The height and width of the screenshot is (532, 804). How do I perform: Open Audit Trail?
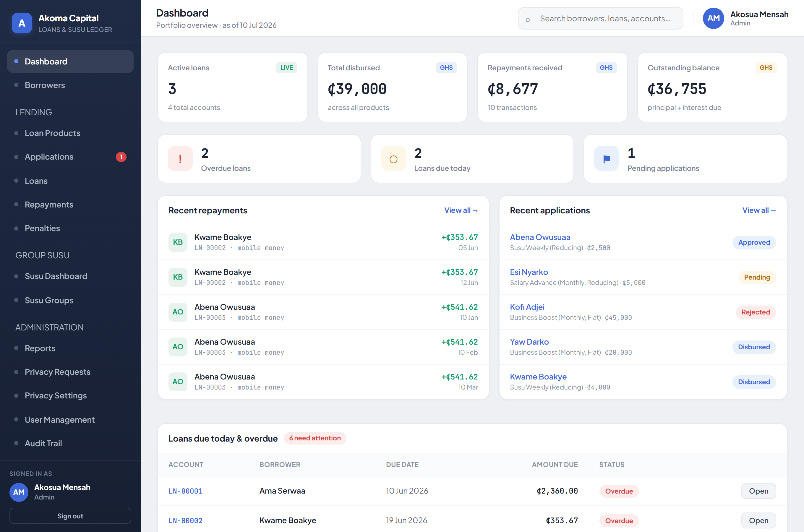pos(70,443)
